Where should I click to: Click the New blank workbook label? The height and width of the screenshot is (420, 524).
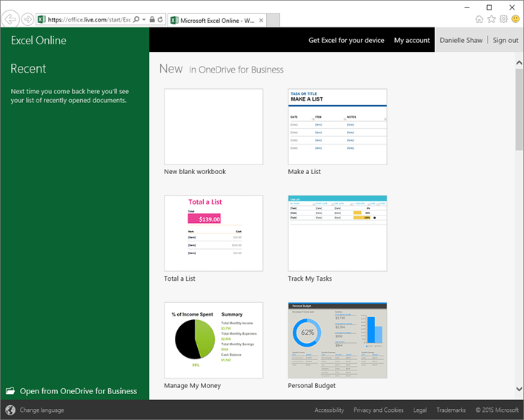195,172
